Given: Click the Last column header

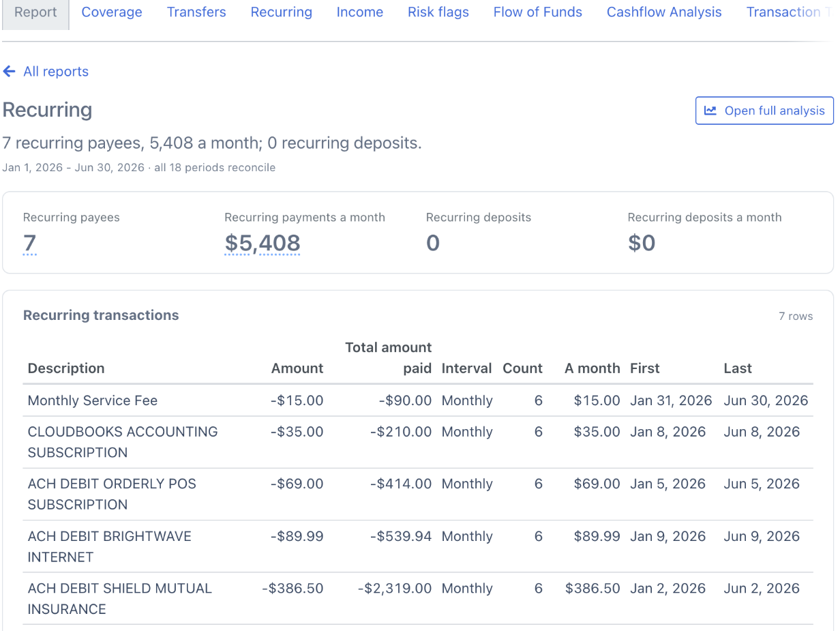Looking at the screenshot, I should (x=738, y=368).
